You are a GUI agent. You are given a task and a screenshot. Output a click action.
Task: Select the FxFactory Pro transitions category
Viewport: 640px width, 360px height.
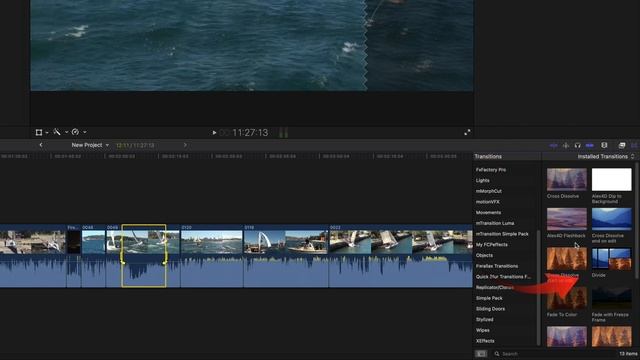click(491, 170)
